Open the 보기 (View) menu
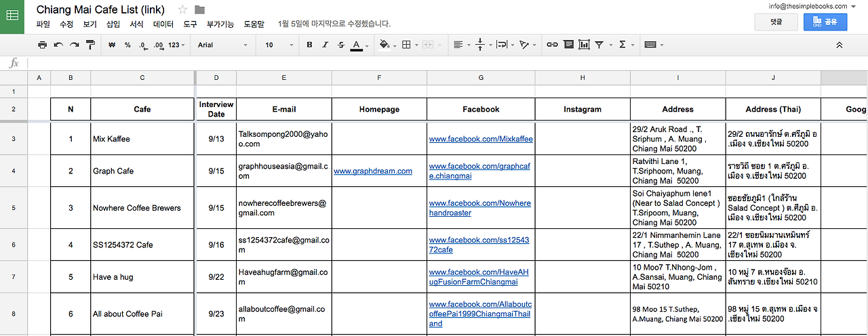The width and height of the screenshot is (868, 336). click(90, 24)
